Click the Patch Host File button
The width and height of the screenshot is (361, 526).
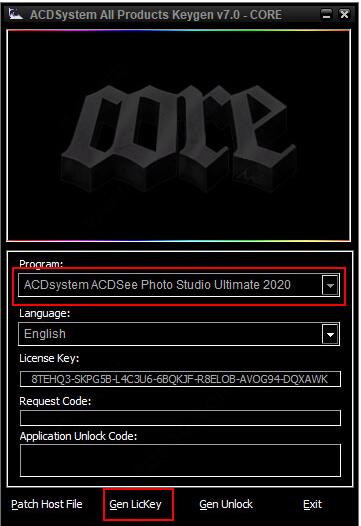pos(47,504)
